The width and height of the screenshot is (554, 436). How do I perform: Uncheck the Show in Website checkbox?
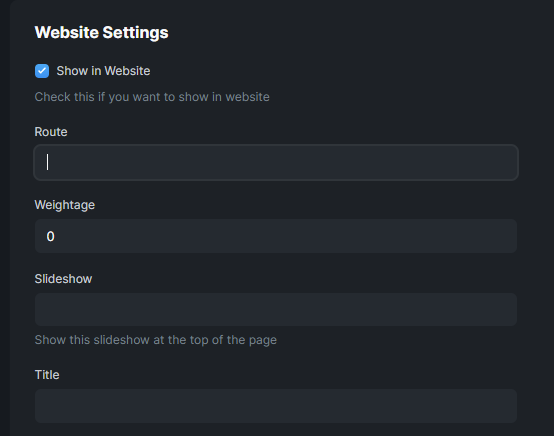point(42,71)
